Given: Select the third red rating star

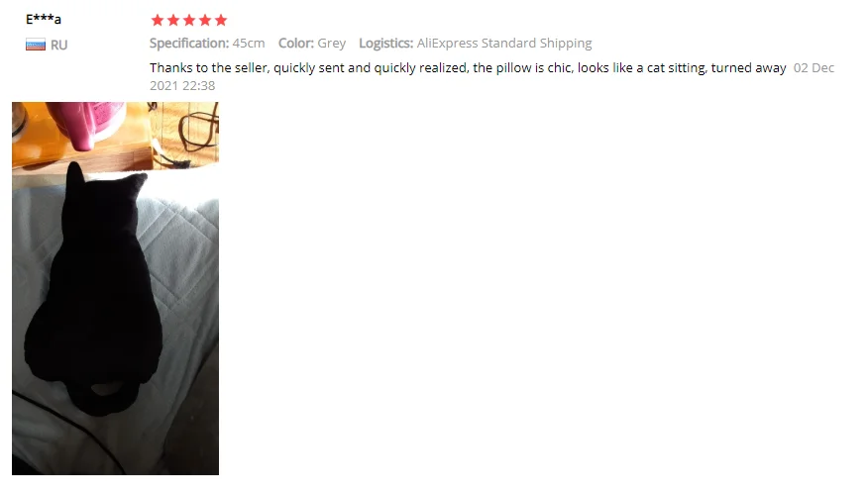Looking at the screenshot, I should 189,21.
